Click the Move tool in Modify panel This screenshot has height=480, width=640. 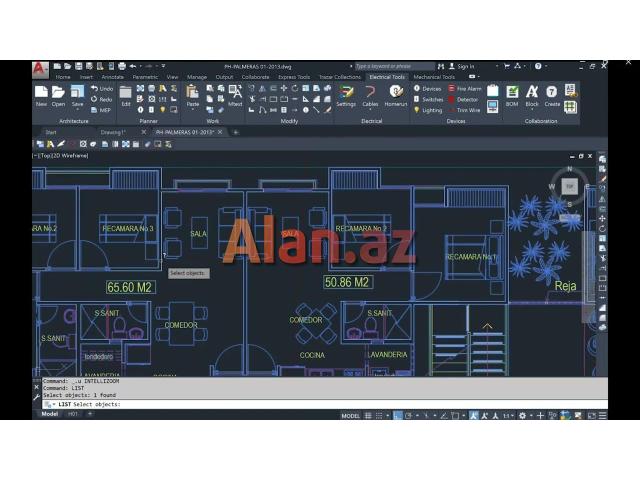[x=284, y=88]
